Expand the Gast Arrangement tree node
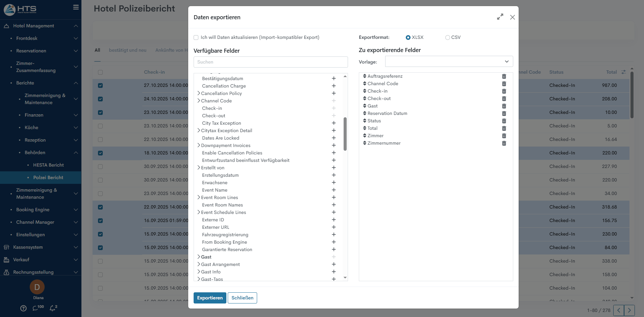The width and height of the screenshot is (644, 317). click(199, 264)
